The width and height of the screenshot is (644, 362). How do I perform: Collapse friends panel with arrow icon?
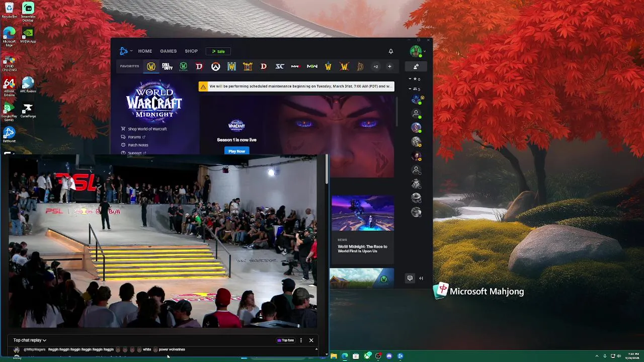click(421, 278)
